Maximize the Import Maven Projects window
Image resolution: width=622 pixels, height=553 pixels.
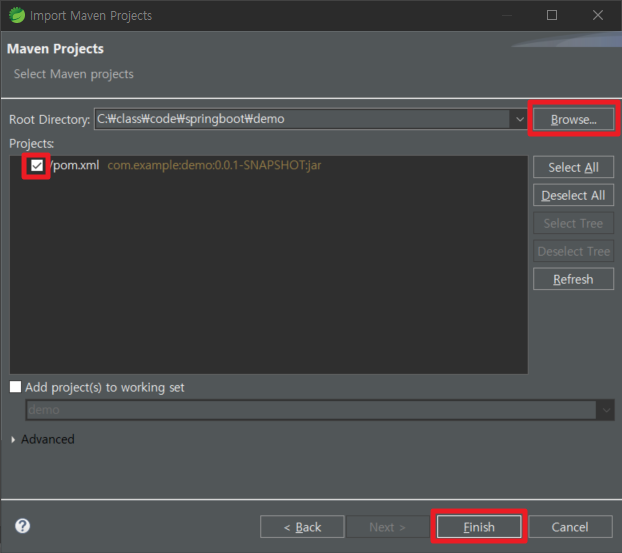[552, 15]
